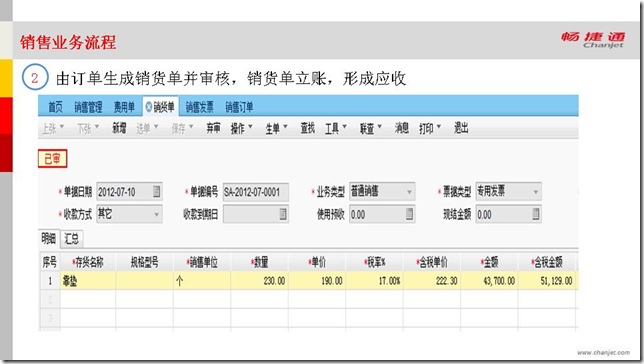Viewport: 644px width, 364px height.
Task: Open the 操作 toolbar menu
Action: pos(242,129)
